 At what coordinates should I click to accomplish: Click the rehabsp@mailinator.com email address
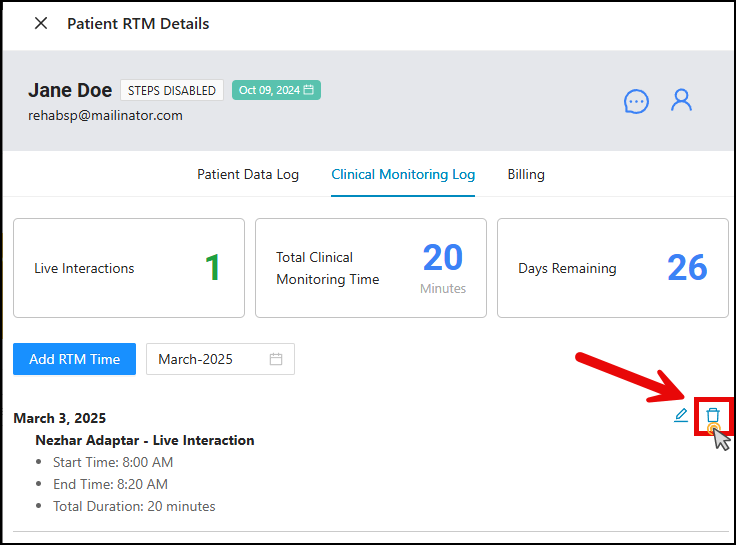[105, 115]
